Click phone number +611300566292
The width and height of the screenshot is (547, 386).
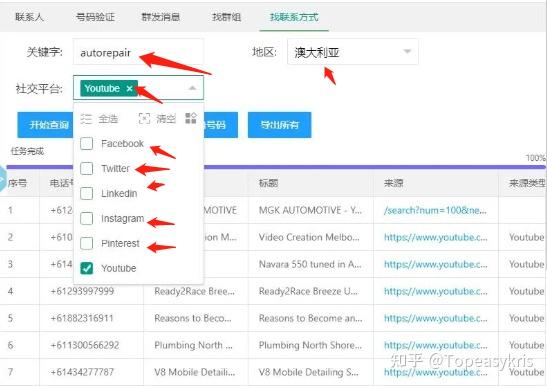85,345
